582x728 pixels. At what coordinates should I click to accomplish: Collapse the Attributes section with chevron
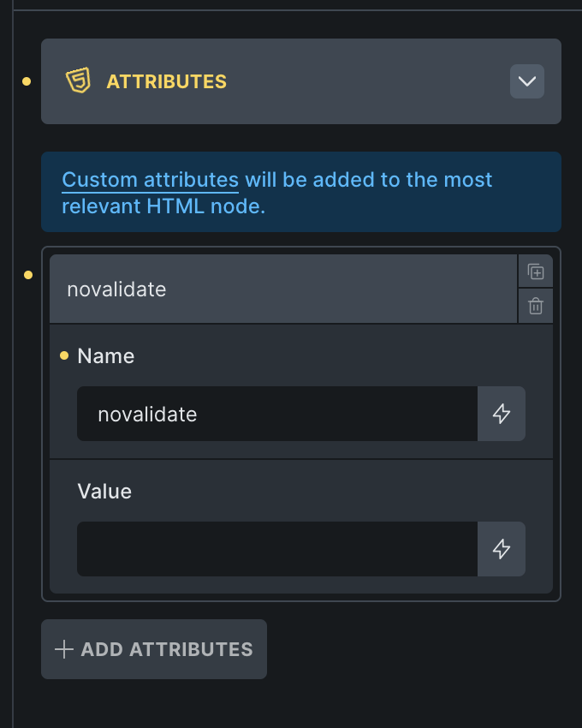[x=527, y=81]
